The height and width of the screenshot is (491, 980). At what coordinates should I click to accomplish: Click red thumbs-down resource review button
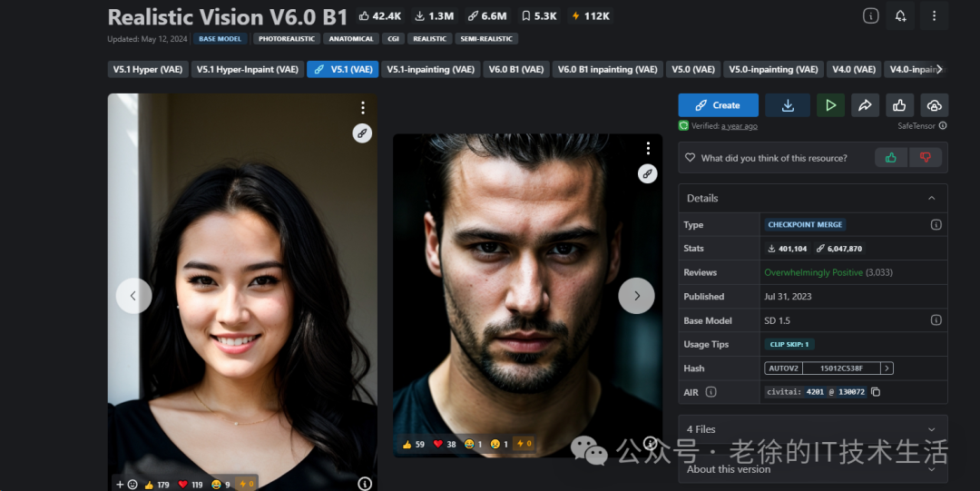coord(926,158)
